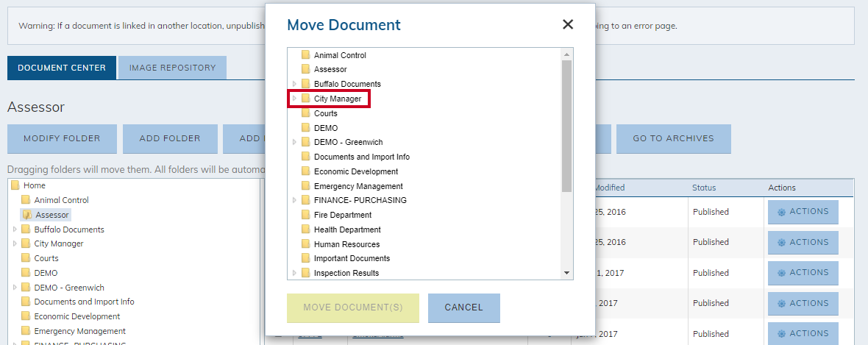The width and height of the screenshot is (868, 345).
Task: Select Assessor folder icon in Move Document dialog
Action: pos(305,69)
